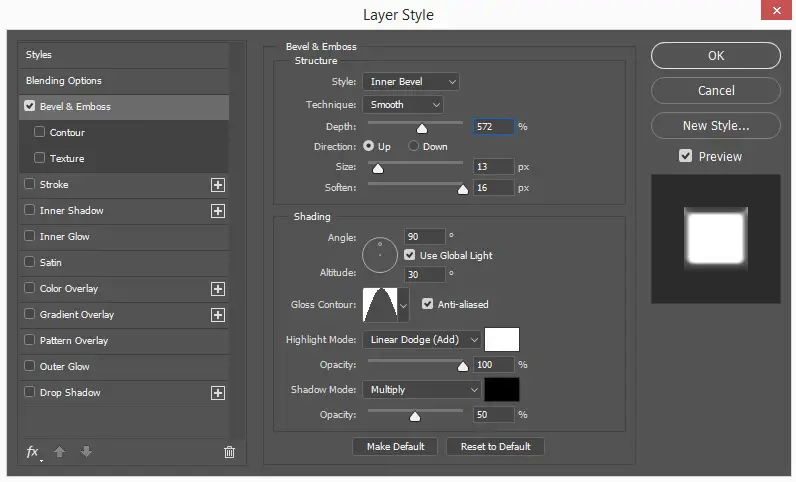Select the Satin row
Viewport: 796px width, 482px height.
coord(124,263)
